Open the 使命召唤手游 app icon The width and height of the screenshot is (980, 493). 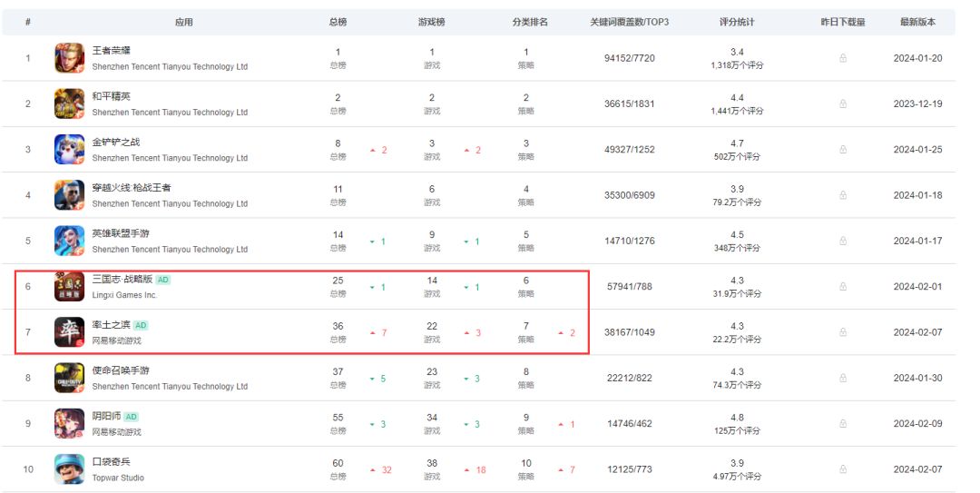pyautogui.click(x=69, y=378)
